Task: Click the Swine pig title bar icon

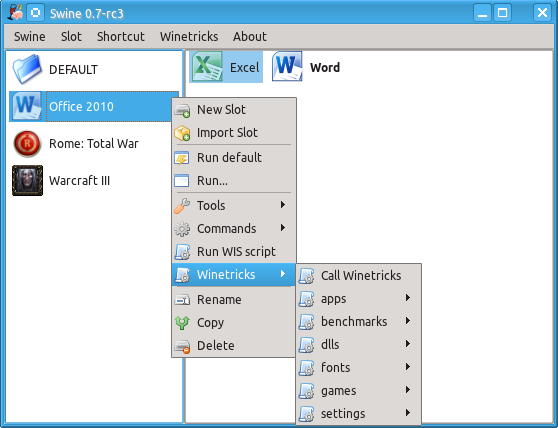Action: [15, 12]
